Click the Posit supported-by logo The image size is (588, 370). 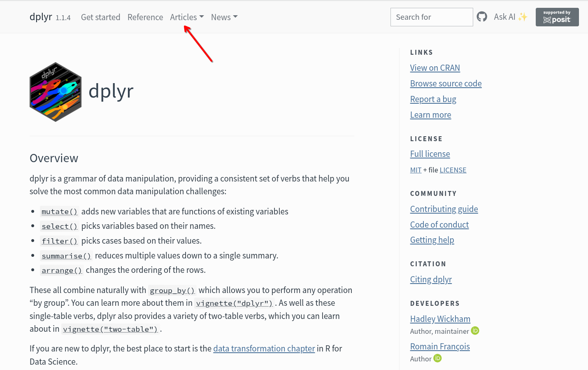tap(557, 17)
